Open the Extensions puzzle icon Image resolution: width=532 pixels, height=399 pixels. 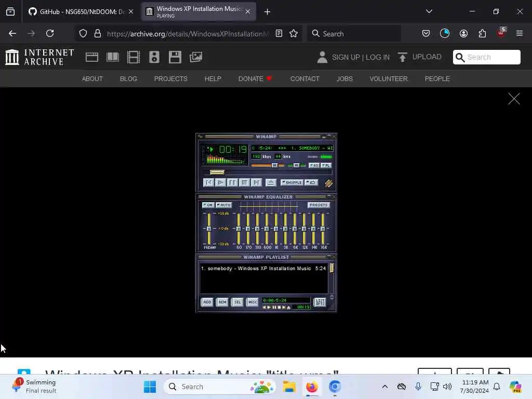482,33
